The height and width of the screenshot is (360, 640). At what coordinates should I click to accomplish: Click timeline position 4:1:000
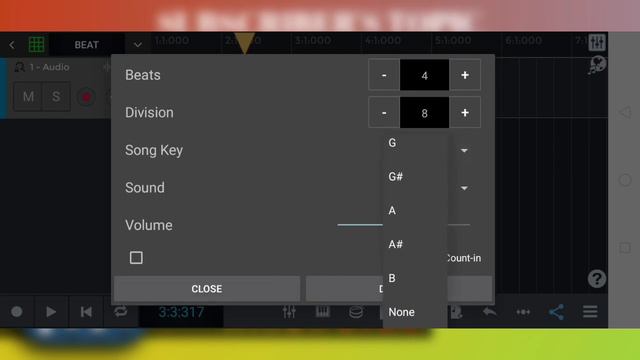pos(383,40)
